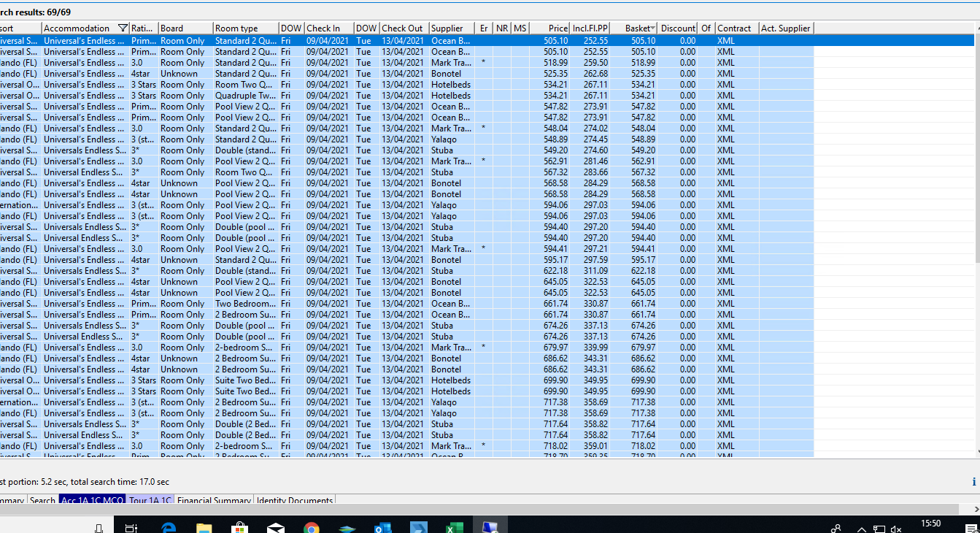
Task: Click Stuba supplier in the 622.18 row
Action: (x=442, y=271)
